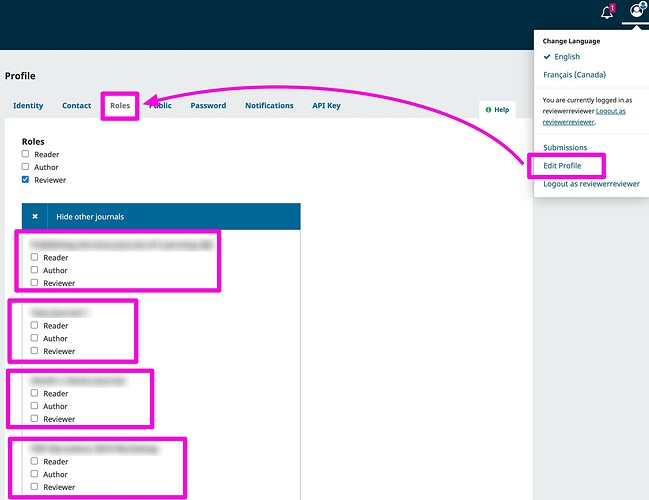Open the notifications bell icon

click(606, 12)
